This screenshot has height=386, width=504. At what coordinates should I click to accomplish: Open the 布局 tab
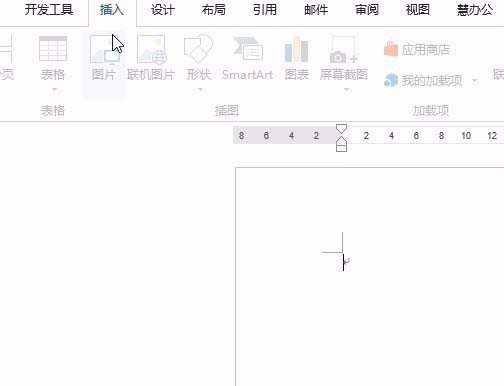[x=213, y=10]
